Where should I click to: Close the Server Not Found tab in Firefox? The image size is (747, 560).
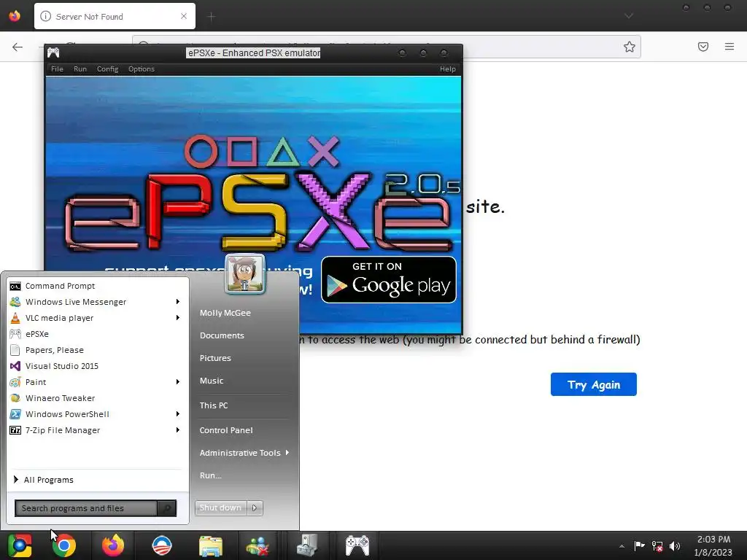184,16
